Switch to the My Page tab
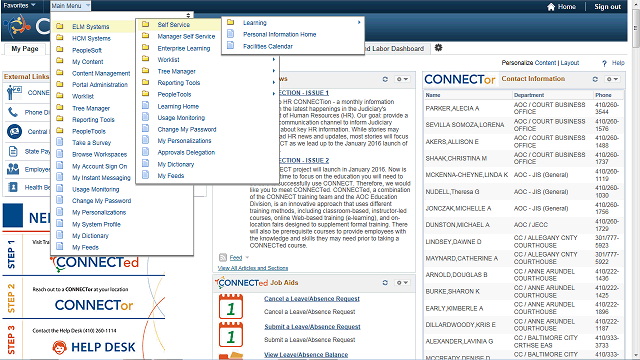This screenshot has width=640, height=360. click(x=25, y=49)
